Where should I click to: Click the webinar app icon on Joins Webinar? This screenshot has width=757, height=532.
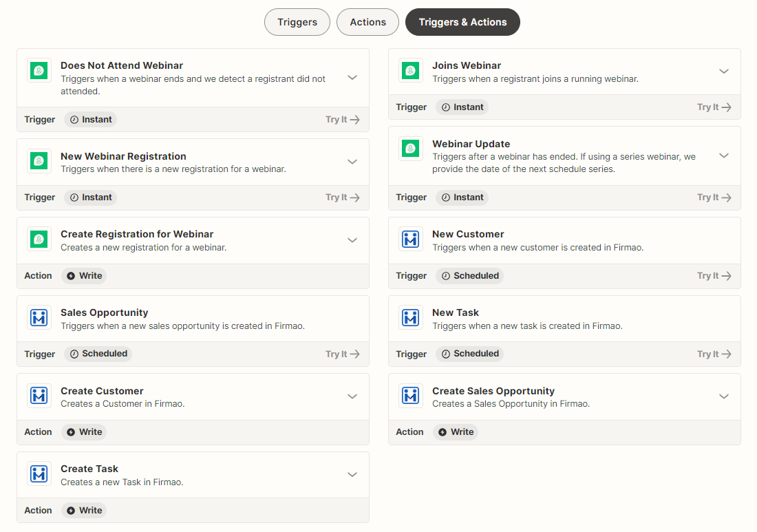[410, 71]
